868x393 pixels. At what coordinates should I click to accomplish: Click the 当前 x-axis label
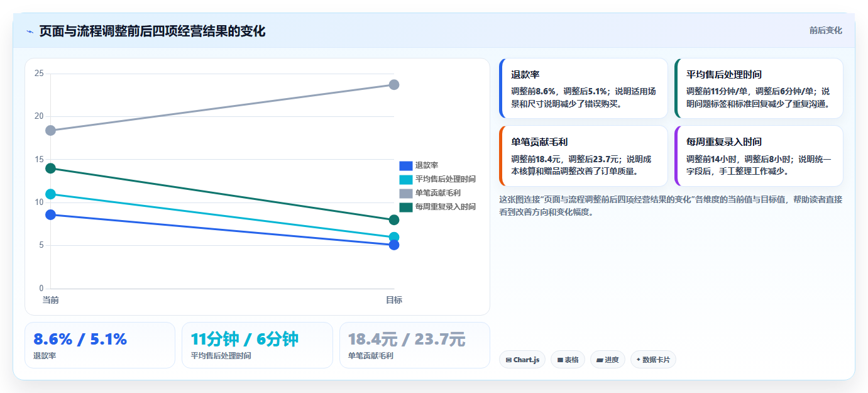[50, 300]
